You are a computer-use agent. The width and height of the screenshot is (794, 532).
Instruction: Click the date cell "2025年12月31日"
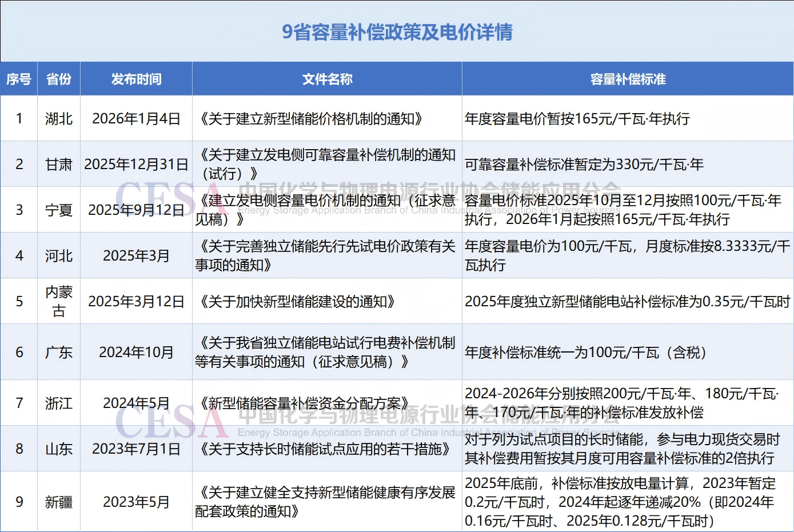pos(136,165)
